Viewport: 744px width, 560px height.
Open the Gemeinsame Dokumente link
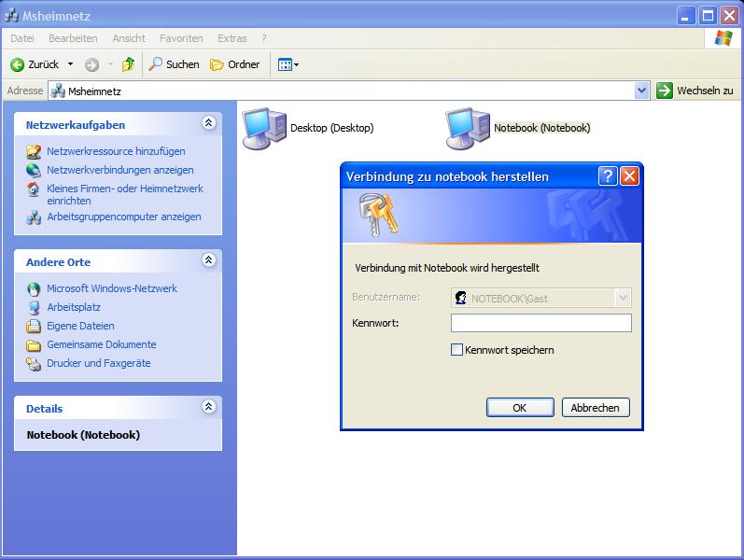[102, 344]
